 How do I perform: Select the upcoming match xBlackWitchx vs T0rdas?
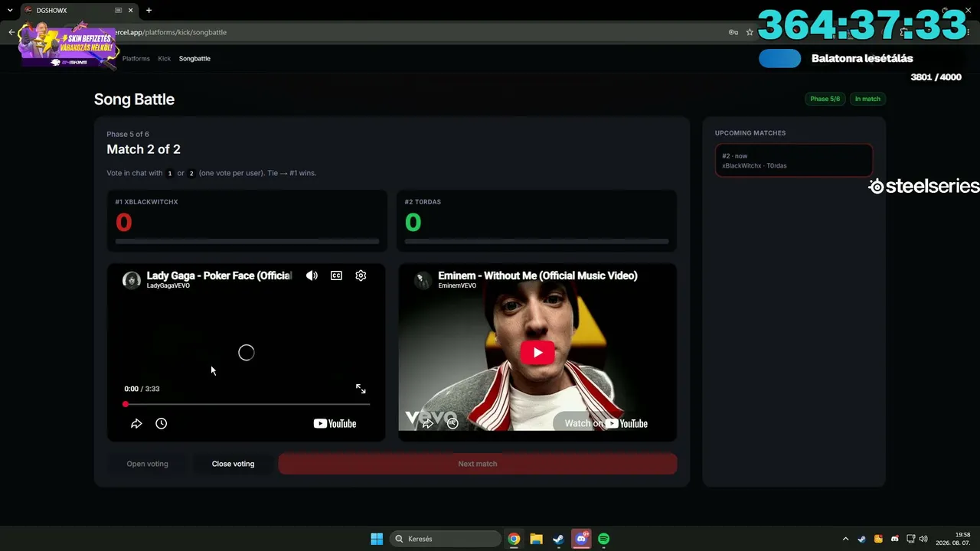794,161
